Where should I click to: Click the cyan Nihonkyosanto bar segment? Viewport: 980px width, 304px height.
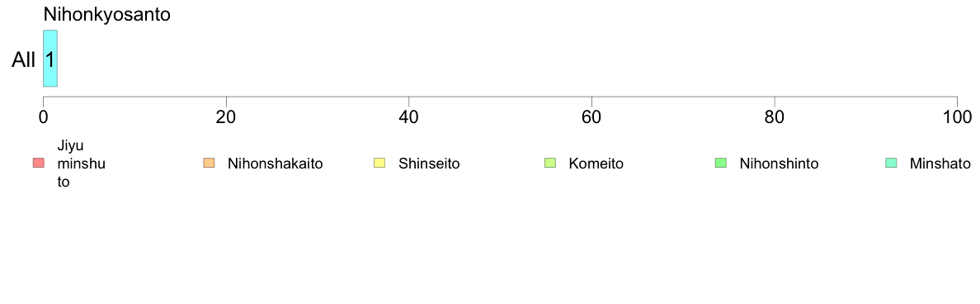pyautogui.click(x=50, y=59)
